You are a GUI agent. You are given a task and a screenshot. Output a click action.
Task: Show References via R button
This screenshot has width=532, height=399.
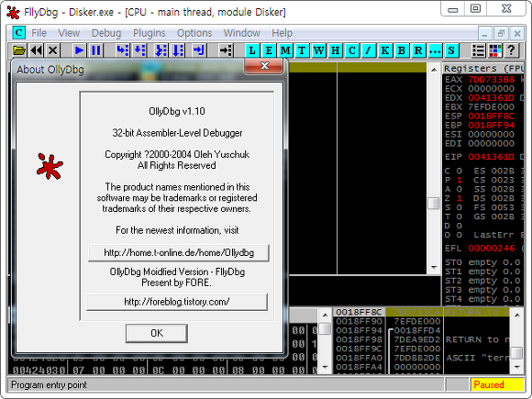418,50
